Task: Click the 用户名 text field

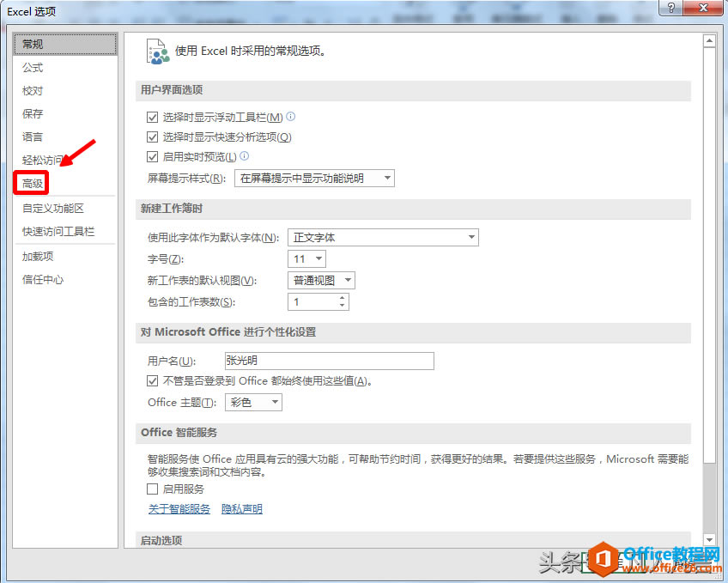Action: pos(329,361)
